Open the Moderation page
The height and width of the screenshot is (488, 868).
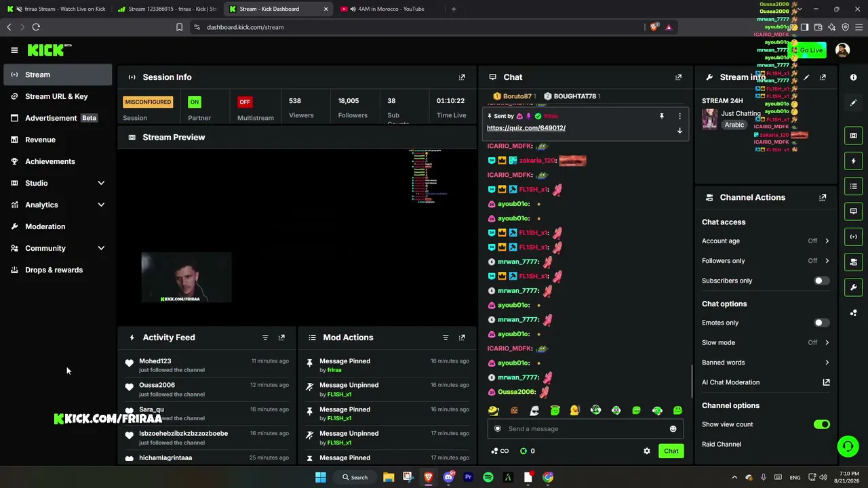coord(58,226)
